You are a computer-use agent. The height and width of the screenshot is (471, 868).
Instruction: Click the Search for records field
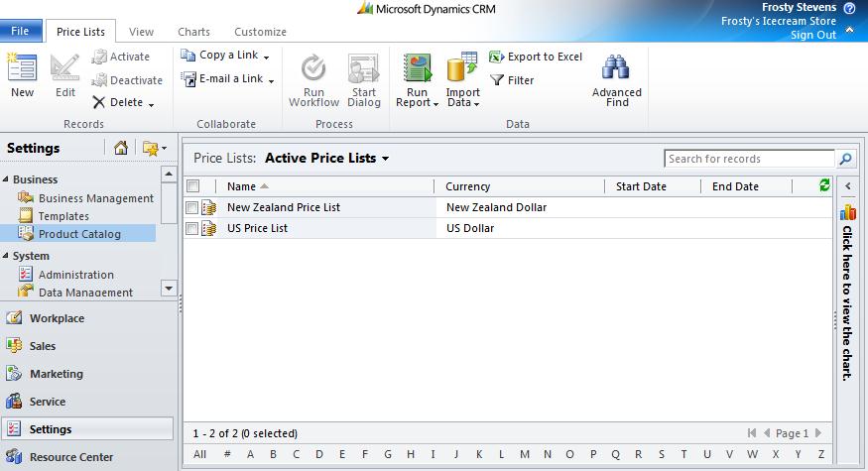749,159
